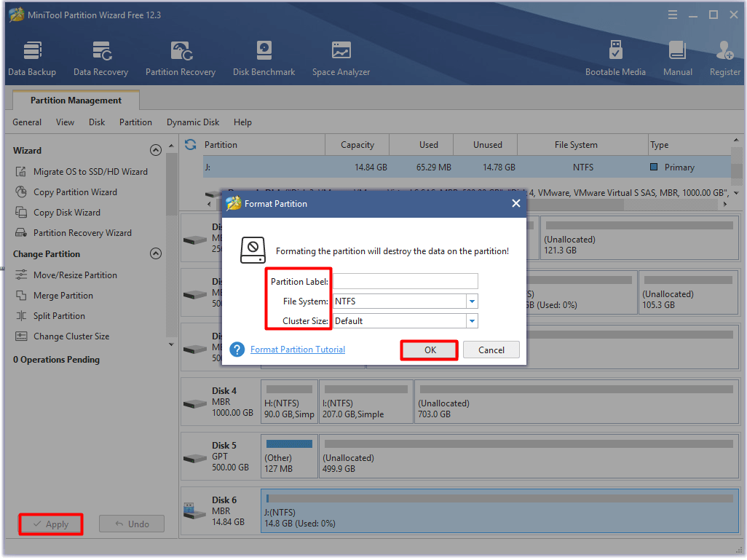Viewport: 747px width, 560px height.
Task: Cancel the Format Partition dialog
Action: click(x=491, y=350)
